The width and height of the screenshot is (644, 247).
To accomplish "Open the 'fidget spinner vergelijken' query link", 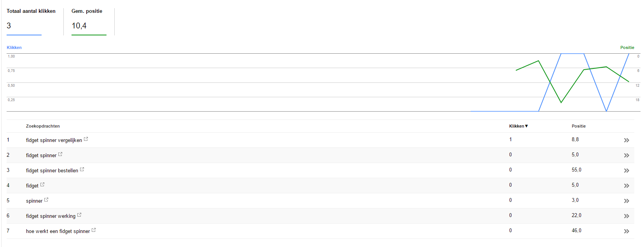I will 54,140.
